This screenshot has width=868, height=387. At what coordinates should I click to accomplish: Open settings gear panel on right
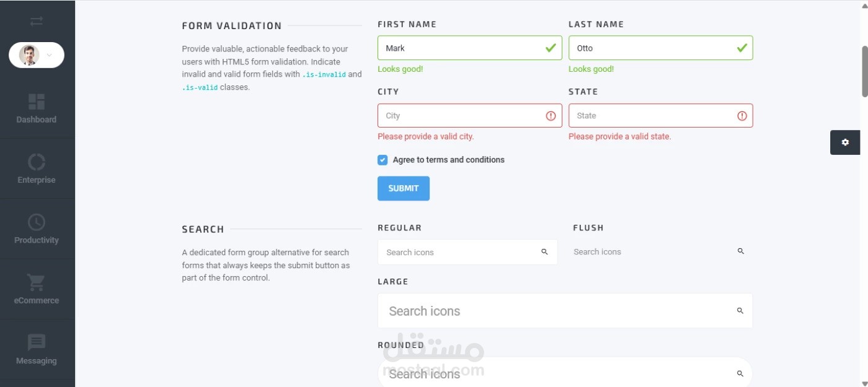(845, 142)
